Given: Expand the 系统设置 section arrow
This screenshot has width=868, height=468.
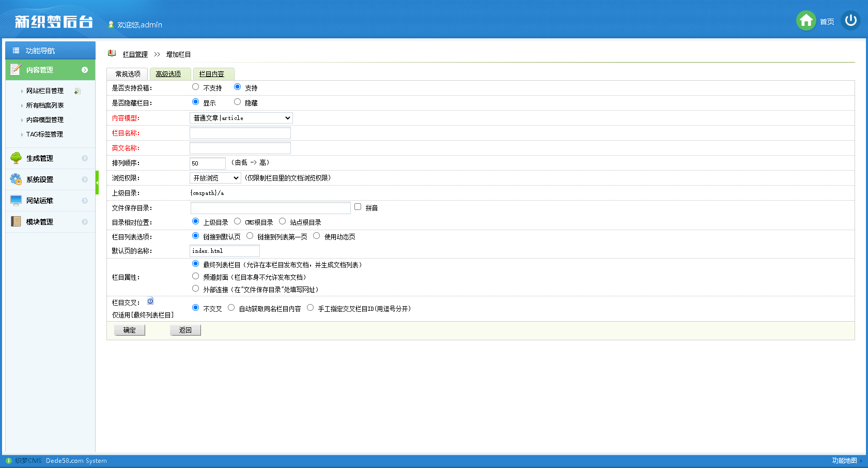Looking at the screenshot, I should (85, 179).
